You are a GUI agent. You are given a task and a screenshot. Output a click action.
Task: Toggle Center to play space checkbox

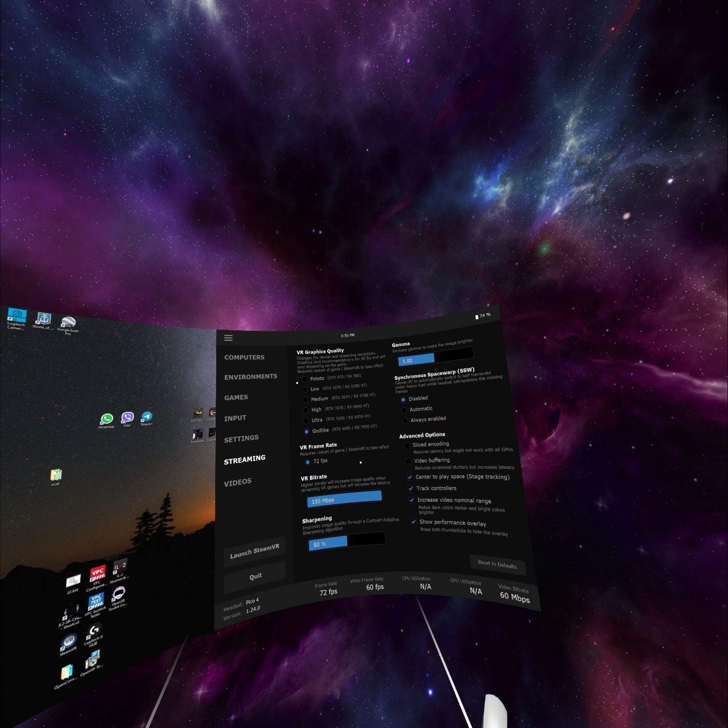410,477
